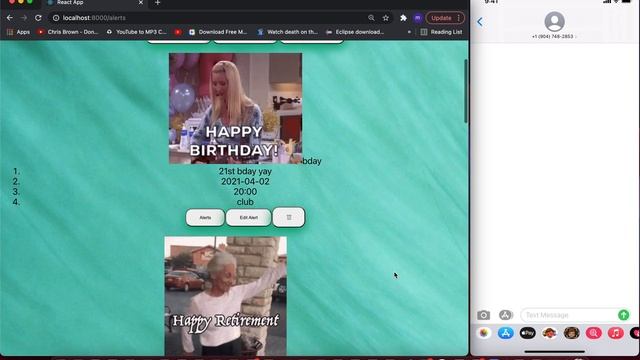Screen dimensions: 640x360
Task: Click the time 20:00
Action: click(245, 192)
